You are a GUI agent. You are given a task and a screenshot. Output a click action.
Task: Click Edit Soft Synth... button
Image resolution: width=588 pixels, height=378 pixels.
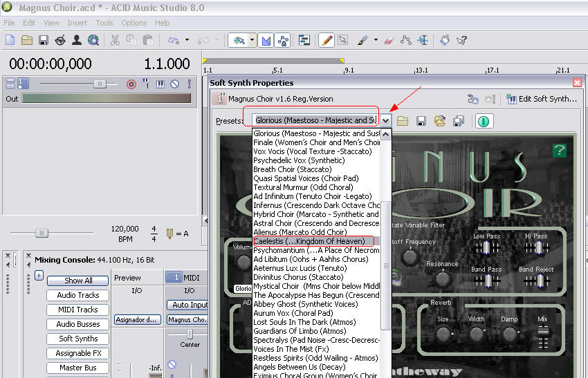point(542,99)
